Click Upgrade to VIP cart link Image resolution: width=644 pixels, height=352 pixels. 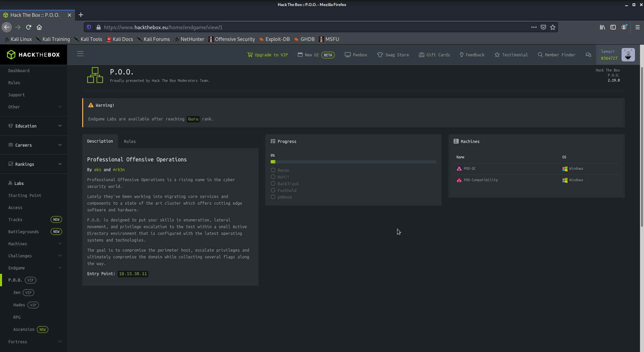[x=268, y=55]
